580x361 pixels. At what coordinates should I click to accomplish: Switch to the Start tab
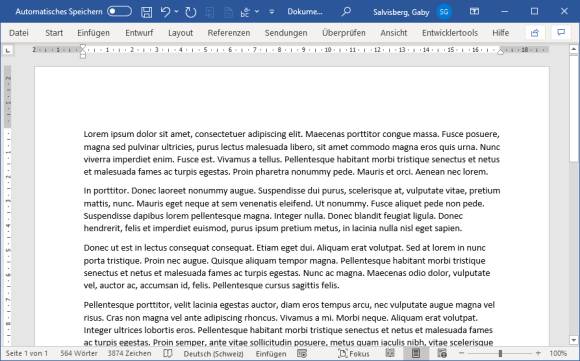tap(54, 33)
